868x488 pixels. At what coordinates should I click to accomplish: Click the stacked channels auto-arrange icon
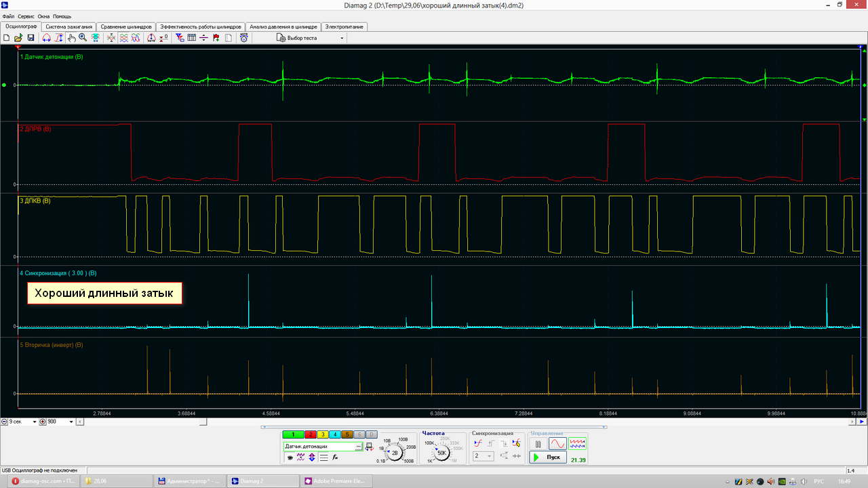click(95, 38)
